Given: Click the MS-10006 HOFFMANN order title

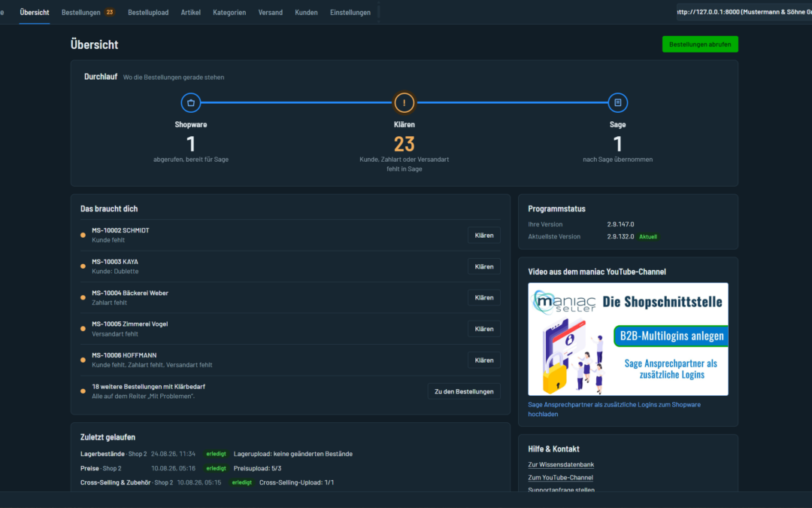Looking at the screenshot, I should [124, 355].
